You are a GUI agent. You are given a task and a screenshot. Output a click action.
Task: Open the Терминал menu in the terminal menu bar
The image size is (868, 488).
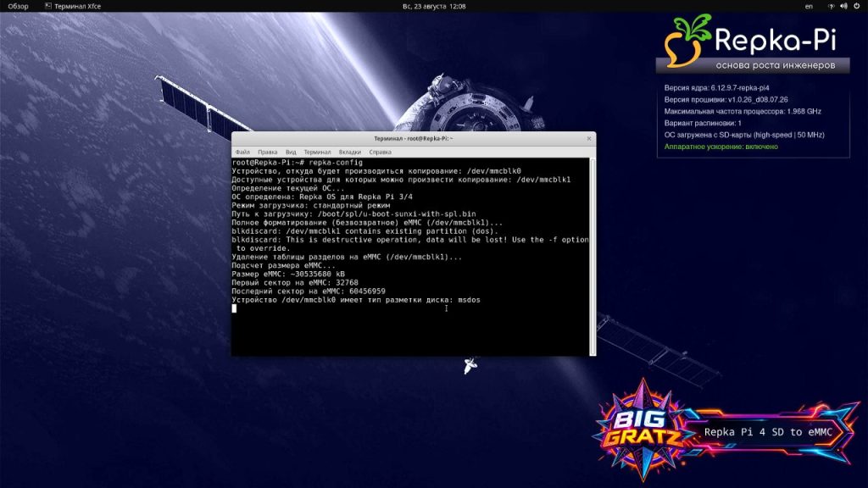pyautogui.click(x=317, y=152)
